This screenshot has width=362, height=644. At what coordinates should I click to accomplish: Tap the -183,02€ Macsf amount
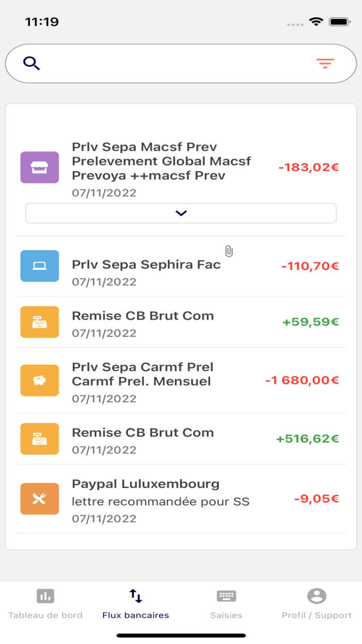coord(309,167)
